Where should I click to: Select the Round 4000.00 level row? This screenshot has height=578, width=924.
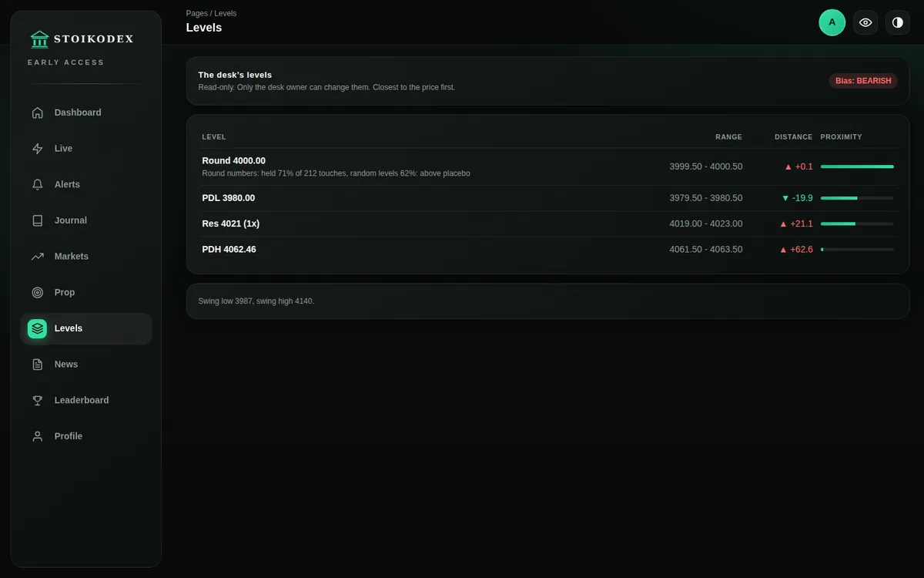coord(547,166)
